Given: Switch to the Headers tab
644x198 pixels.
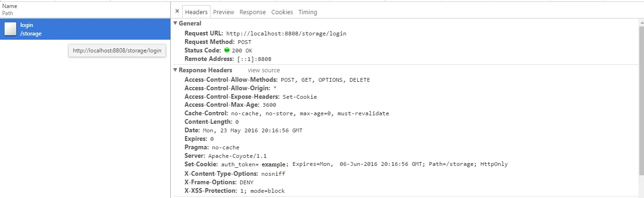Looking at the screenshot, I should point(196,12).
